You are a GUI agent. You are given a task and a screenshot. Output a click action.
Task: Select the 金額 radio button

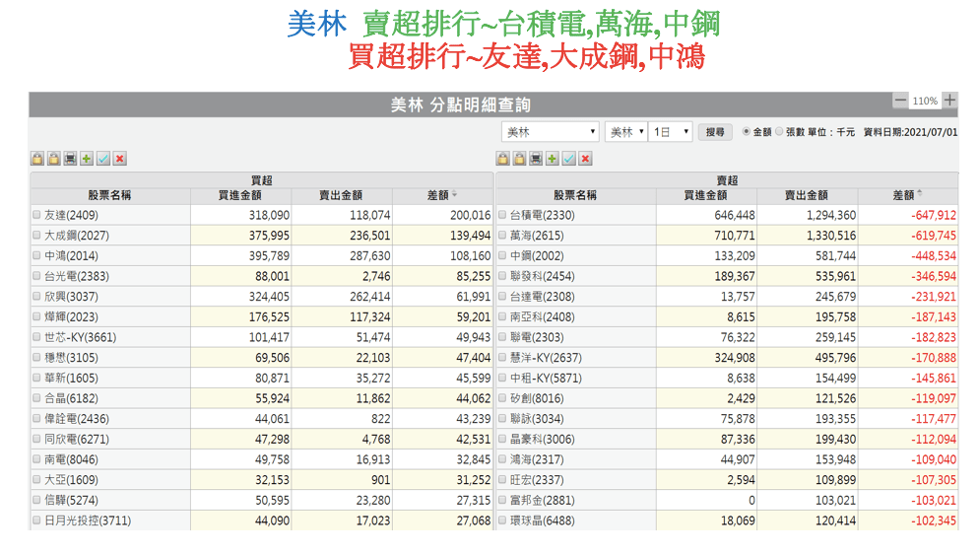(746, 131)
